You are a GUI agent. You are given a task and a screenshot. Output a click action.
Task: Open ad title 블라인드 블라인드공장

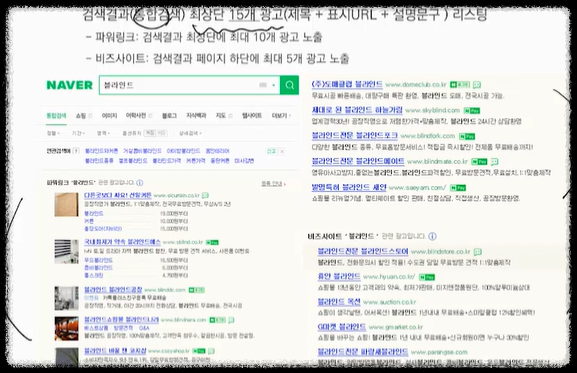pyautogui.click(x=113, y=289)
